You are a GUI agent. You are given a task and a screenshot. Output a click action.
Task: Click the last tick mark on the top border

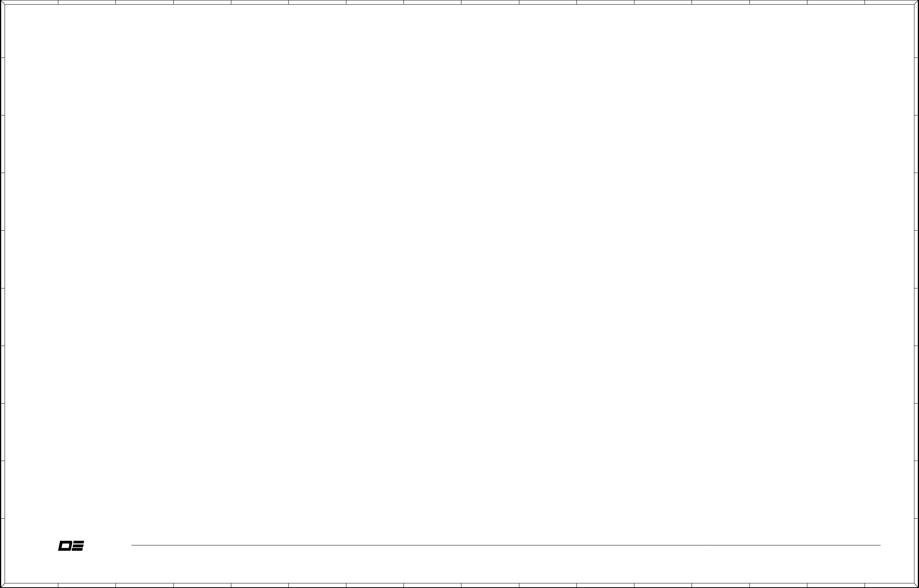[865, 2]
